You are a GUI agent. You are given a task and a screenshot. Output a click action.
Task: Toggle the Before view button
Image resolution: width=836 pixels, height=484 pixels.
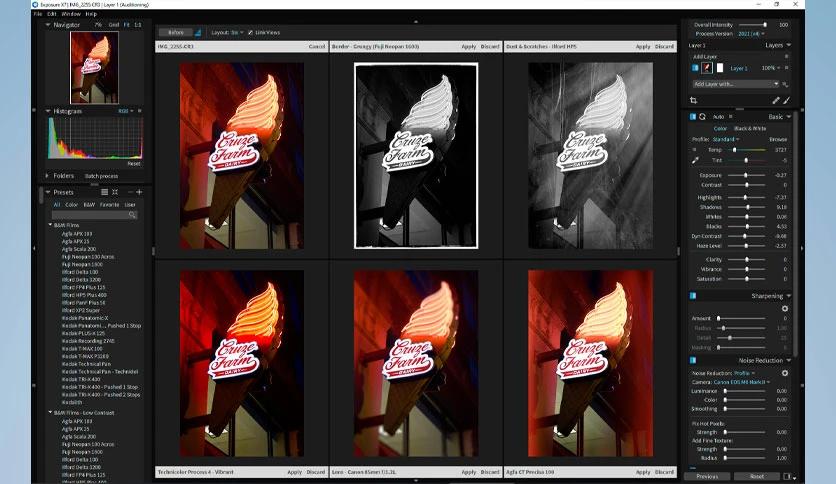click(176, 33)
